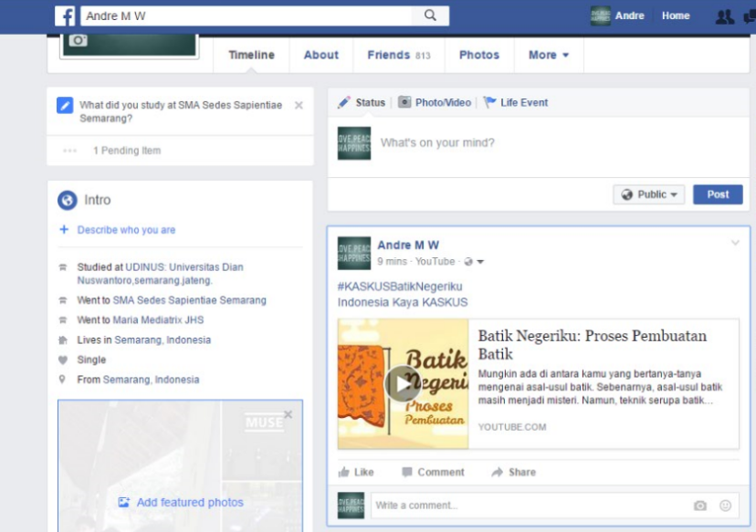Click the Facebook logo icon
Screen dimensions: 756x532
(x=65, y=16)
